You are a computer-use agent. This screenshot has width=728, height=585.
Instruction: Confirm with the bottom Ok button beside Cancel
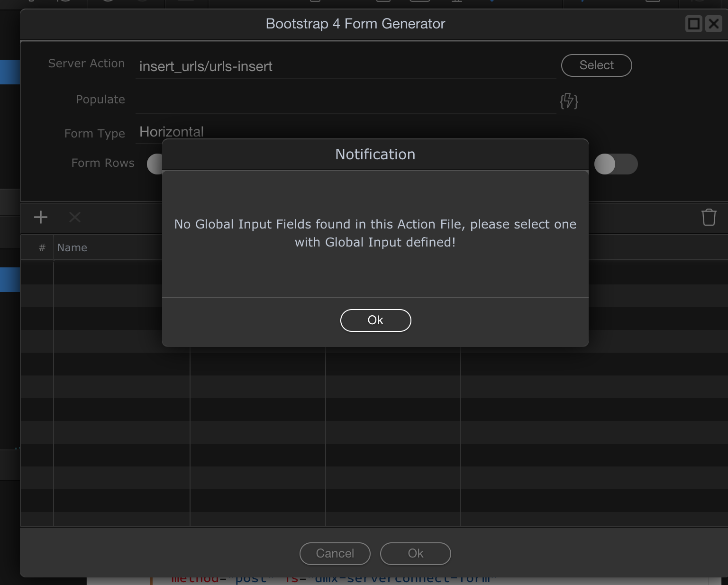point(415,553)
